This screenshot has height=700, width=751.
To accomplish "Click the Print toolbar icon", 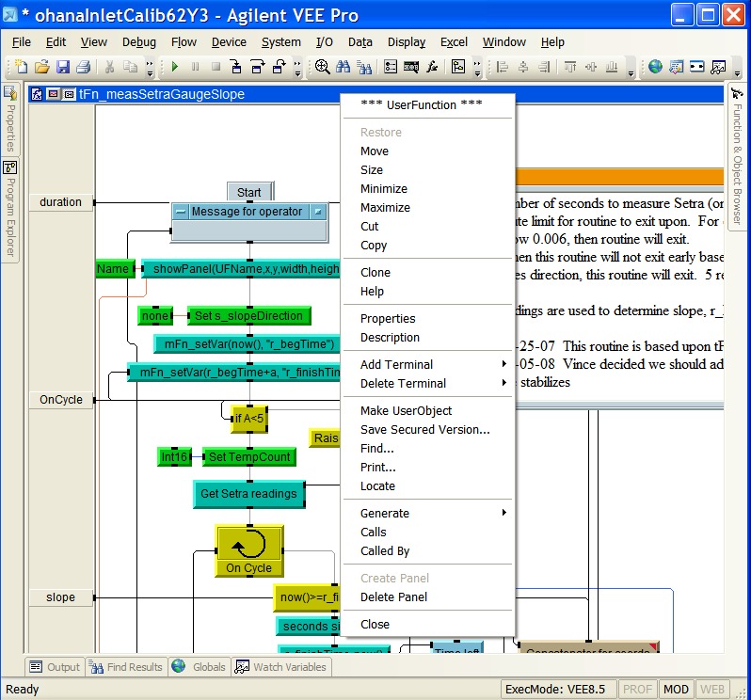I will click(x=83, y=67).
